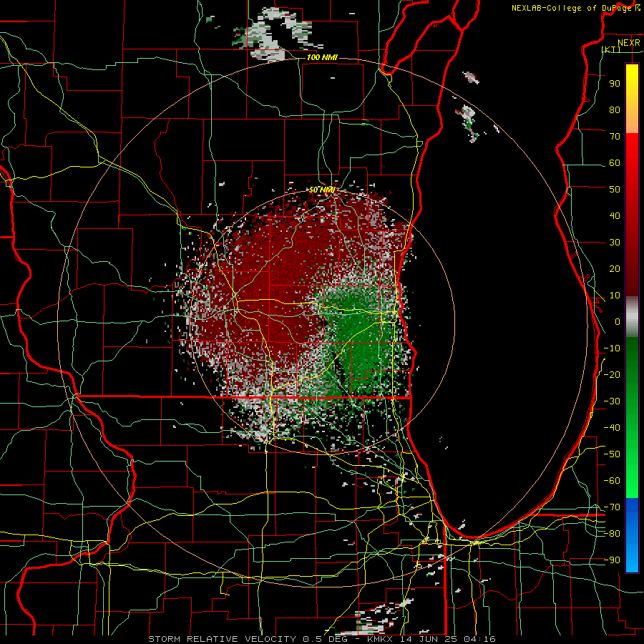Click the -50 knot scale label
644x644 pixels.
(612, 454)
